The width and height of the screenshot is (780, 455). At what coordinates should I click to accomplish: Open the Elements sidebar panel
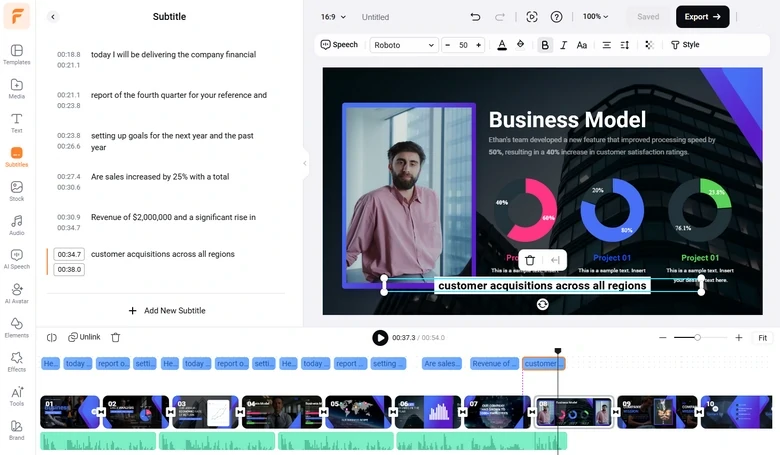point(16,328)
